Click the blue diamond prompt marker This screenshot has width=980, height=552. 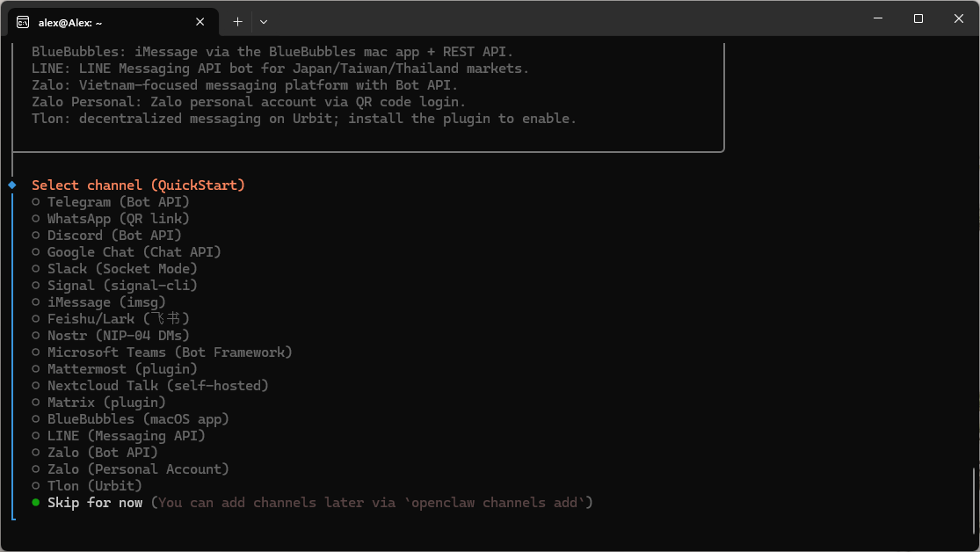12,185
